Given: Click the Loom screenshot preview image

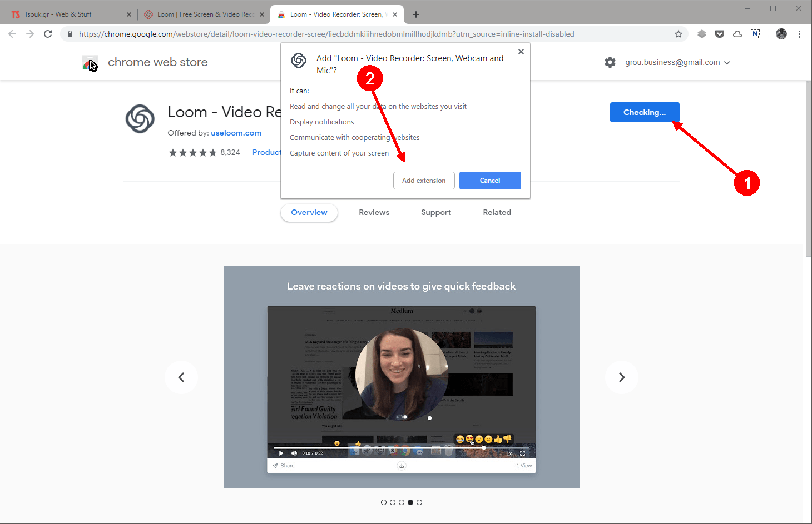Looking at the screenshot, I should tap(402, 377).
